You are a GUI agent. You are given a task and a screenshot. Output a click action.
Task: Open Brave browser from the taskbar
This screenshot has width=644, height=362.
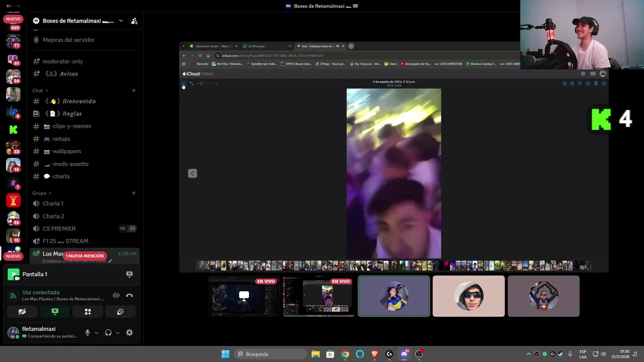374,354
